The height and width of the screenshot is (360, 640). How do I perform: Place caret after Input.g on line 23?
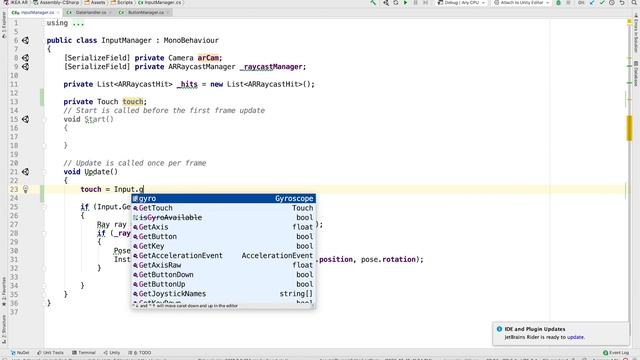(x=144, y=189)
